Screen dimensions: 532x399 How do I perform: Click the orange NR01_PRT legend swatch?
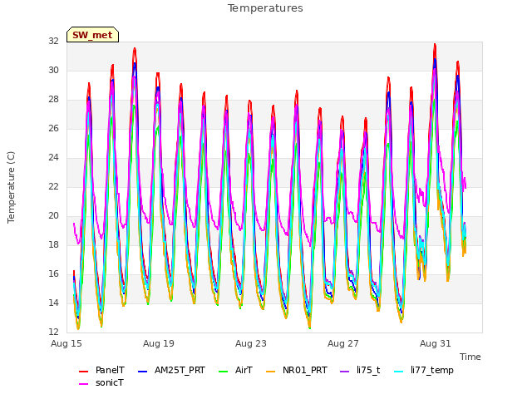270,372
